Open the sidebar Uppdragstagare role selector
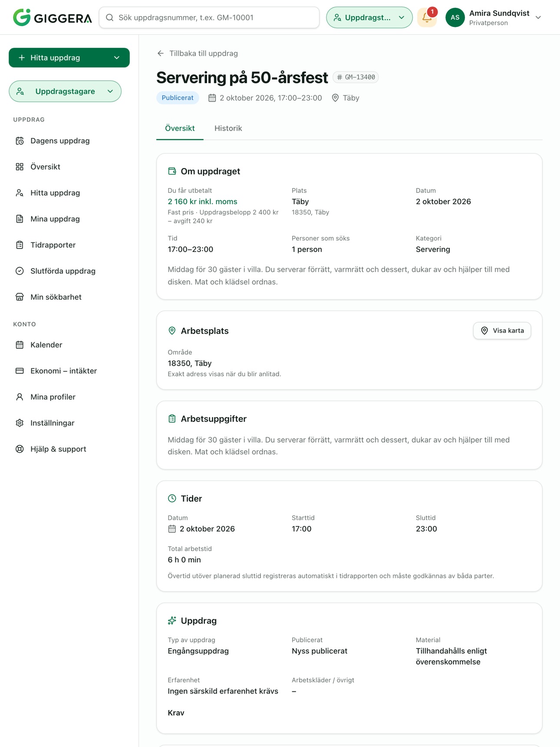 [x=65, y=91]
